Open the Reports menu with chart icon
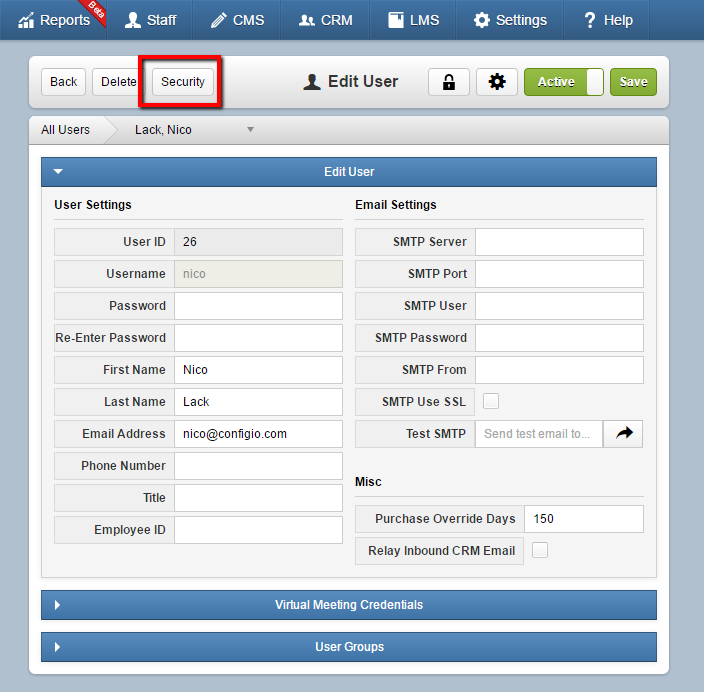 click(54, 20)
